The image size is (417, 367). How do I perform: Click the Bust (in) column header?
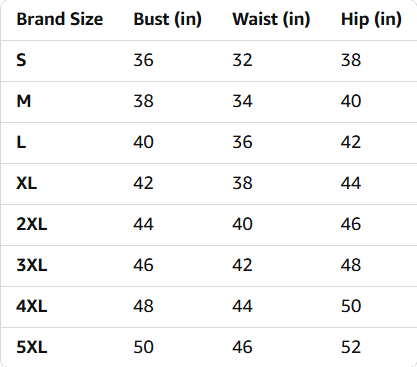tap(168, 19)
